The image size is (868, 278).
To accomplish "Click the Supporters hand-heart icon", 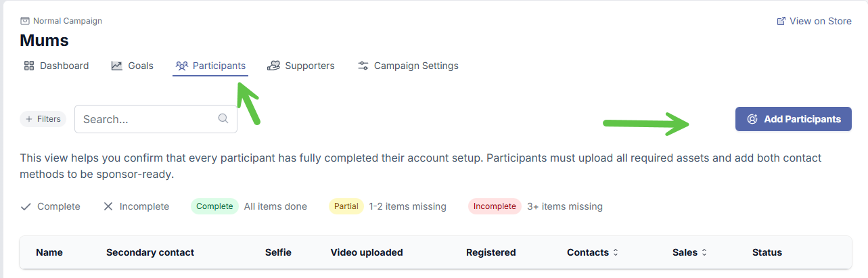I will [x=274, y=66].
